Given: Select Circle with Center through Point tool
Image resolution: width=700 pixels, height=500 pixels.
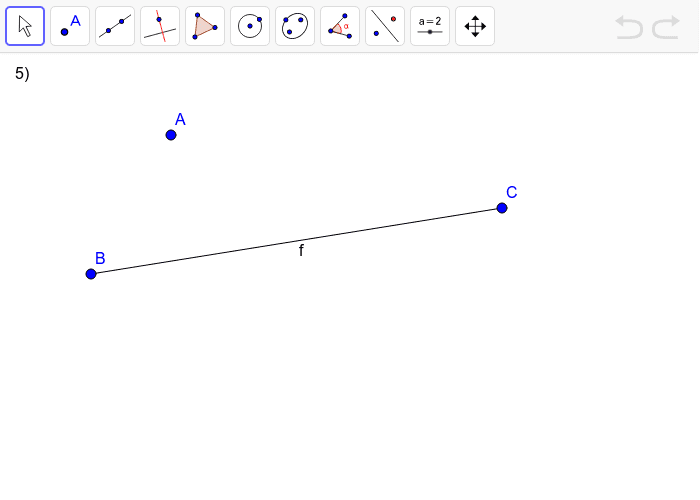Looking at the screenshot, I should 250,26.
